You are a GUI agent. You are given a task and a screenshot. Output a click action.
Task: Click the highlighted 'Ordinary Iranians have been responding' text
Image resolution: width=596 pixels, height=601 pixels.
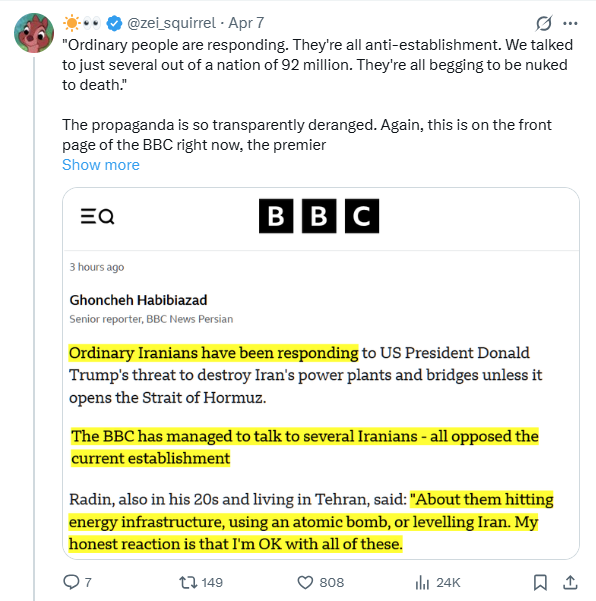tap(213, 353)
